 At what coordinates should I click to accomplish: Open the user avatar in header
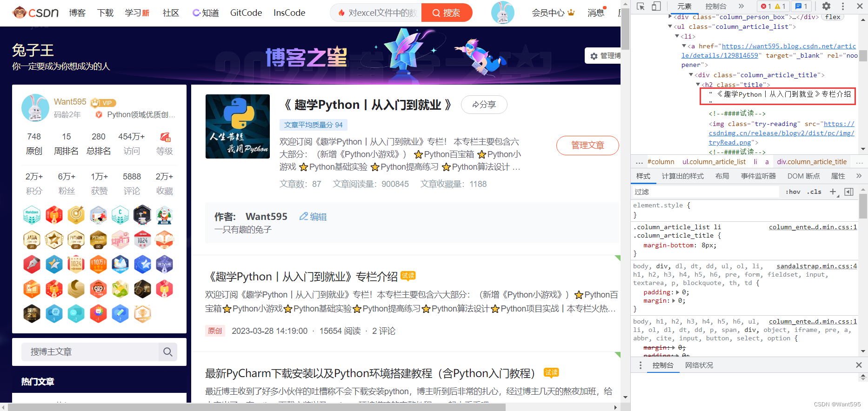pos(503,13)
